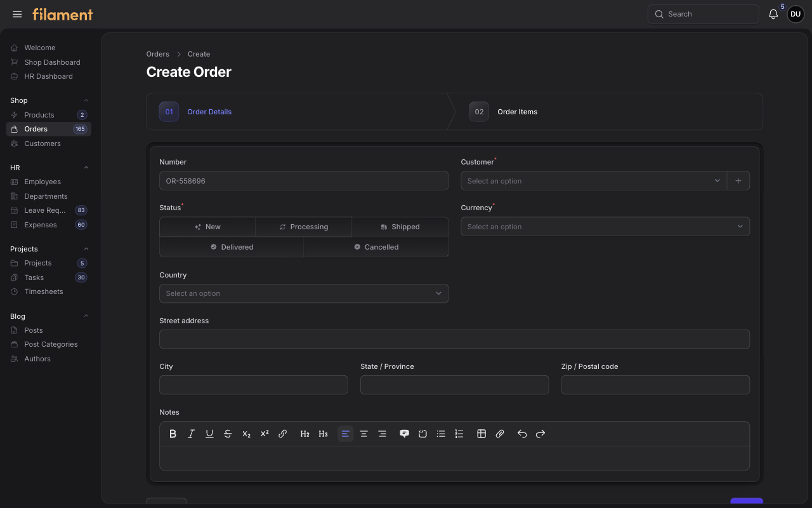The width and height of the screenshot is (812, 508).
Task: Insert link using the Notes toolbar link icon
Action: click(x=283, y=434)
